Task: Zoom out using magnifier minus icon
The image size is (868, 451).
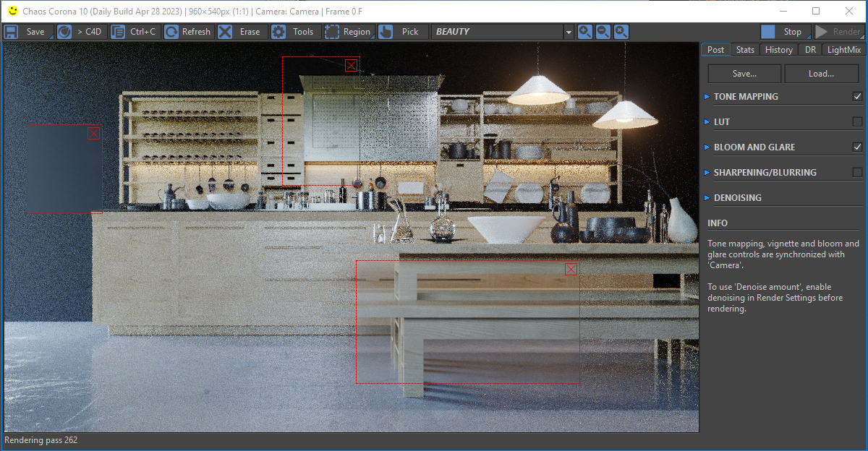Action: point(603,32)
